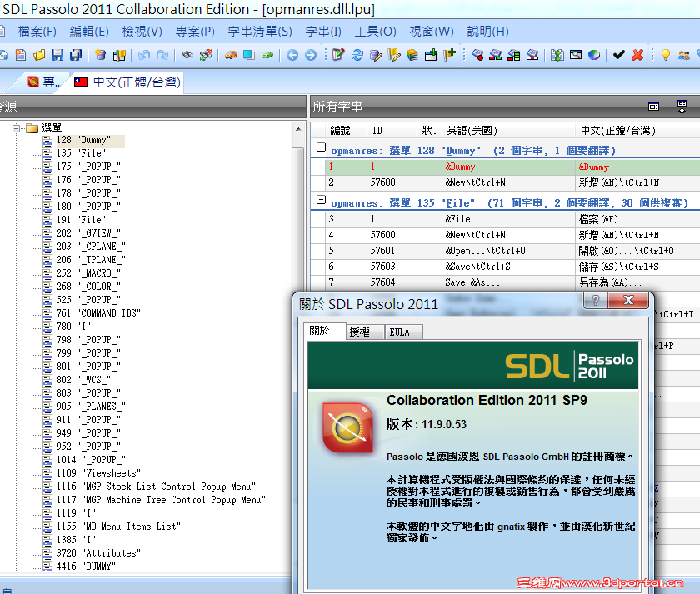The image size is (700, 594).
Task: Click the undo arrow icon
Action: pyautogui.click(x=143, y=55)
